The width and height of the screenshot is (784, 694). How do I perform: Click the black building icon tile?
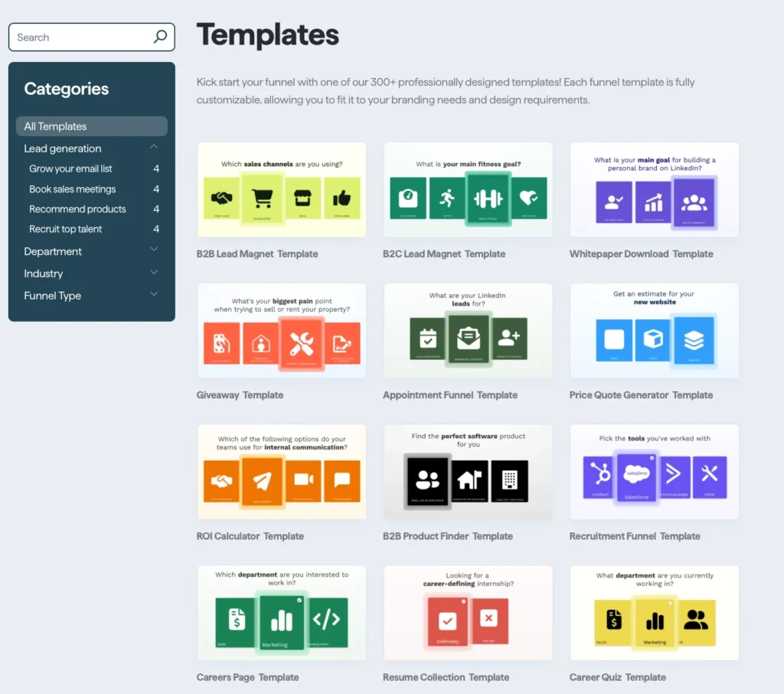pos(509,481)
